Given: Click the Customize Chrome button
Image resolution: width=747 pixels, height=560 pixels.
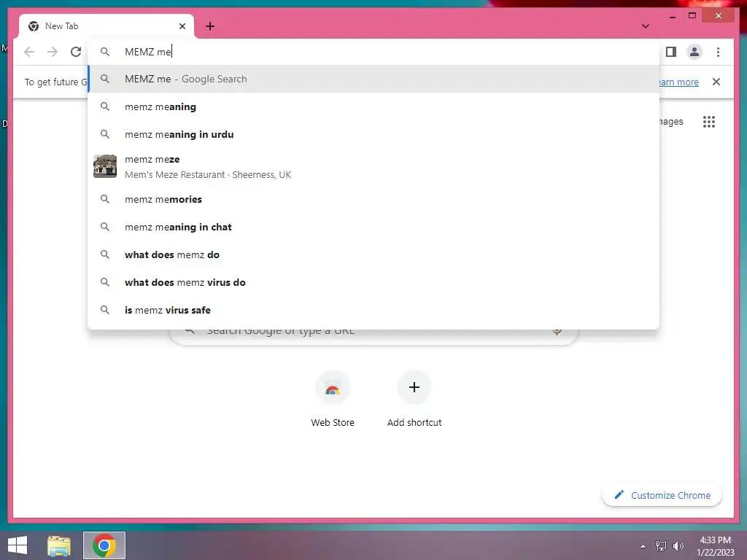Looking at the screenshot, I should click(x=662, y=495).
